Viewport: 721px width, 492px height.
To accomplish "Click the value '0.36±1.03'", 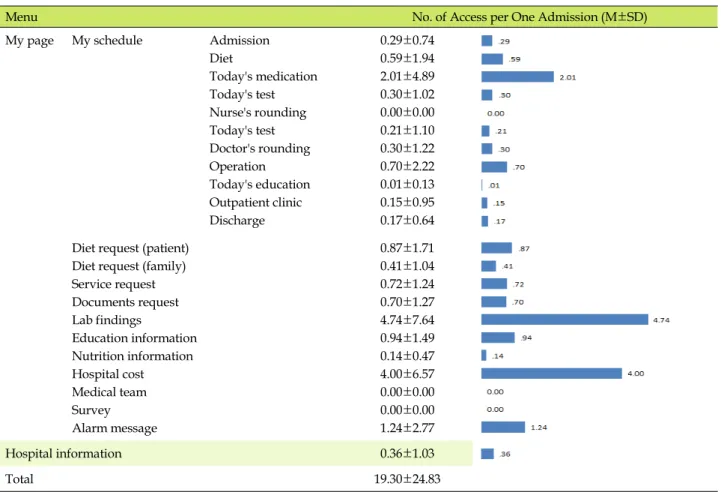I will [x=407, y=453].
